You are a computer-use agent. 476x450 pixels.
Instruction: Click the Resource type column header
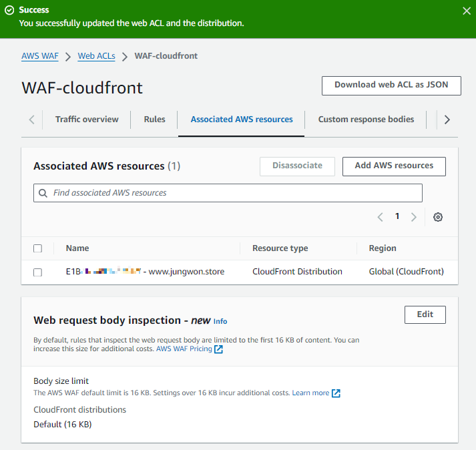pyautogui.click(x=280, y=248)
